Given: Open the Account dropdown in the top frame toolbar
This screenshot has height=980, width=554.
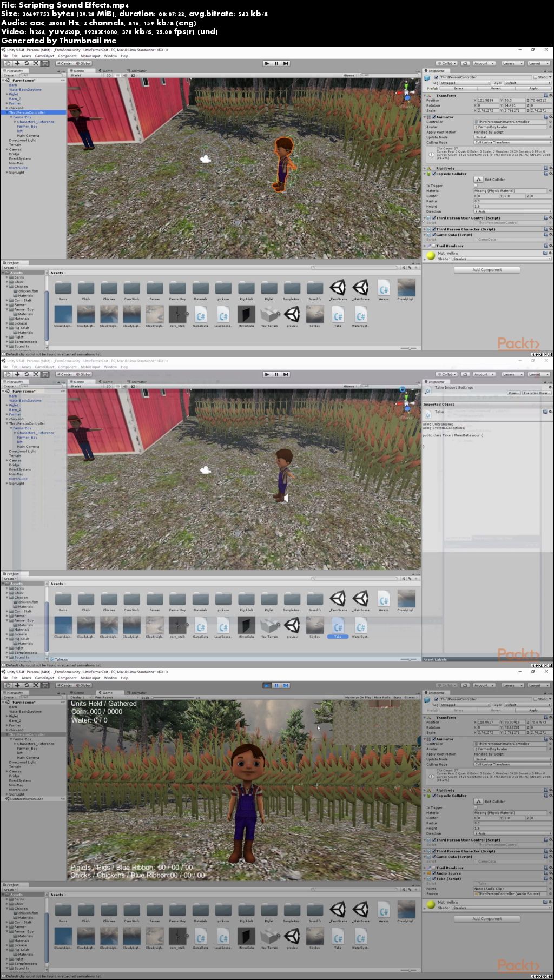Looking at the screenshot, I should [x=484, y=63].
